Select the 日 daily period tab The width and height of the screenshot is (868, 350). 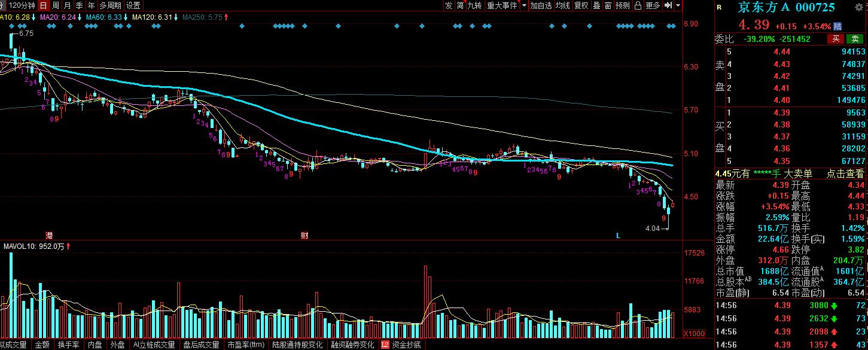point(44,5)
